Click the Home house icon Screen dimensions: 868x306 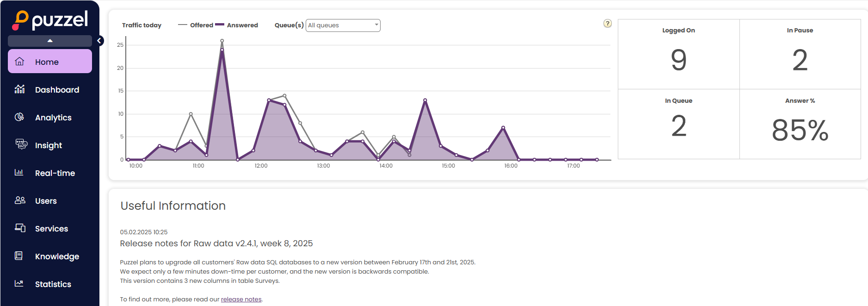(19, 62)
